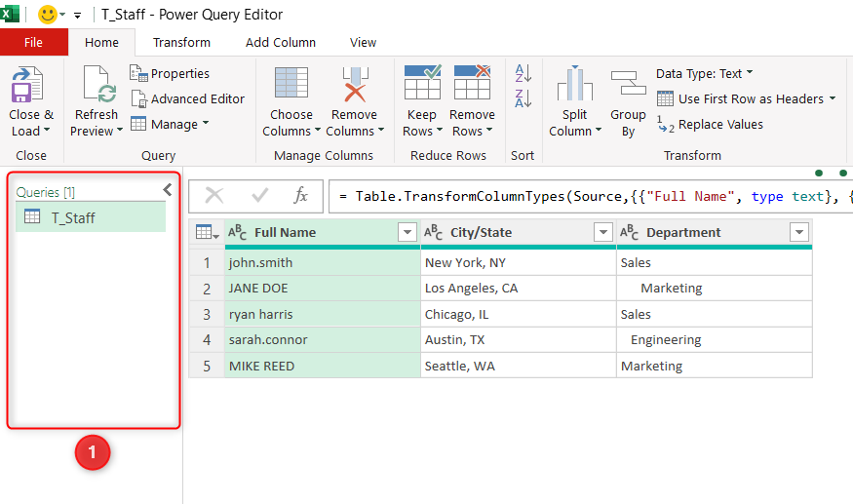This screenshot has height=504, width=853.
Task: Open the Advanced Editor
Action: [x=187, y=98]
